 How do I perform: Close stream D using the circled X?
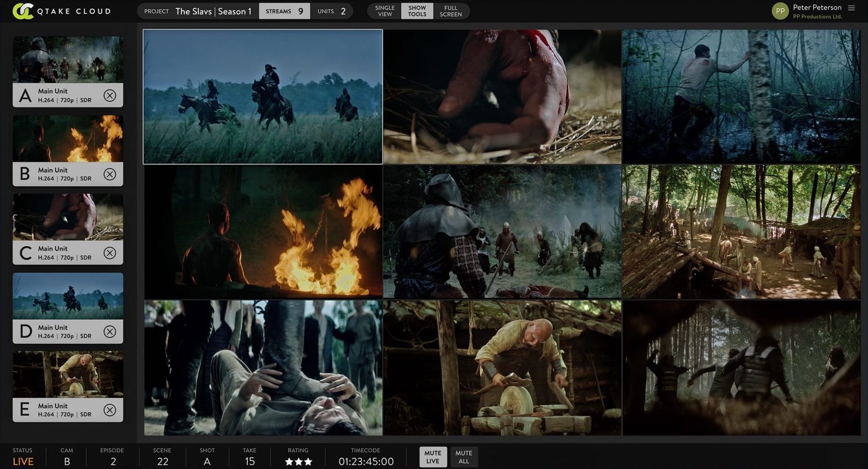[x=110, y=332]
